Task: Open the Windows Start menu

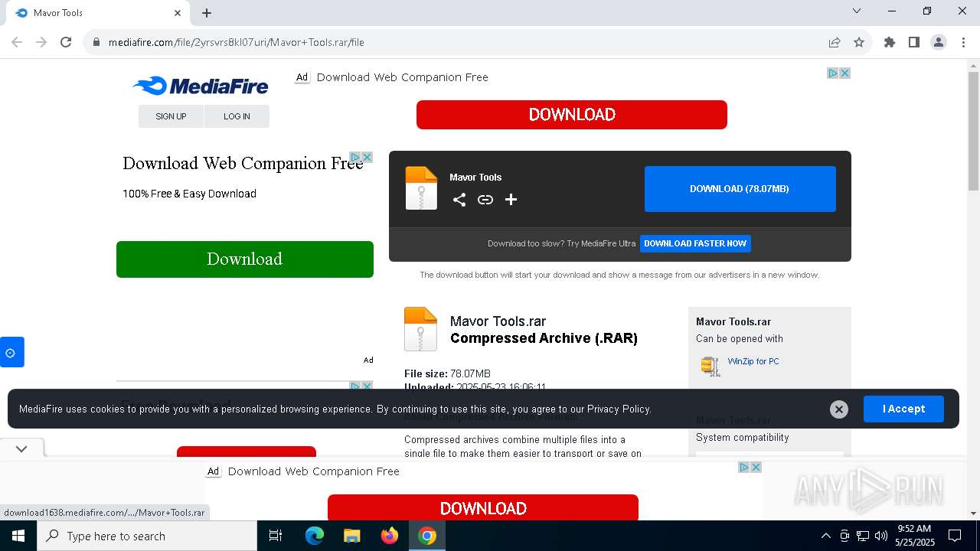Action: [x=18, y=536]
